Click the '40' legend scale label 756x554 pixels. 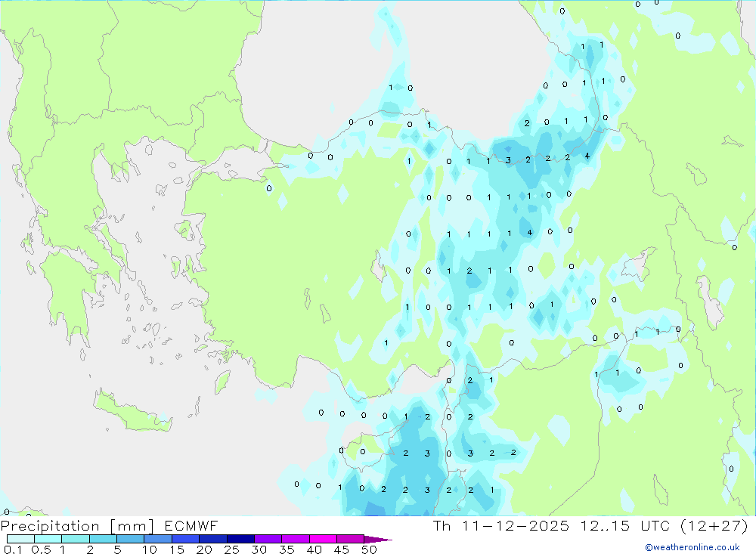tap(314, 549)
